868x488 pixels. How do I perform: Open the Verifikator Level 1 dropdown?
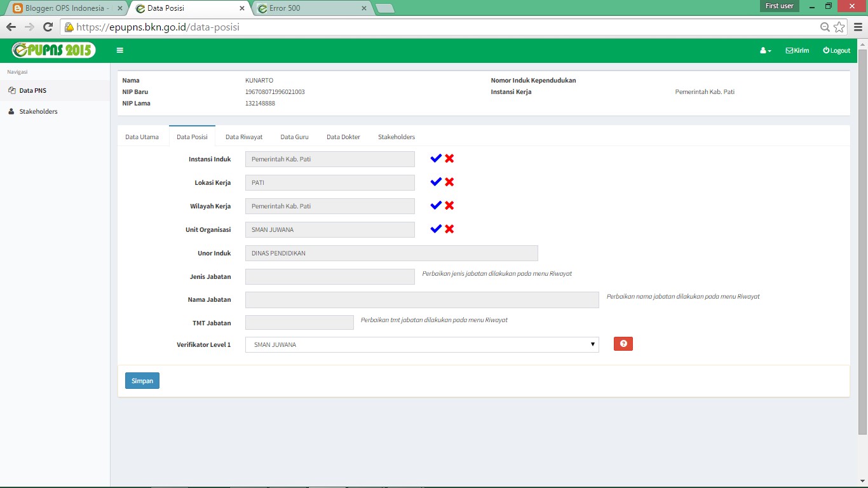tap(422, 344)
